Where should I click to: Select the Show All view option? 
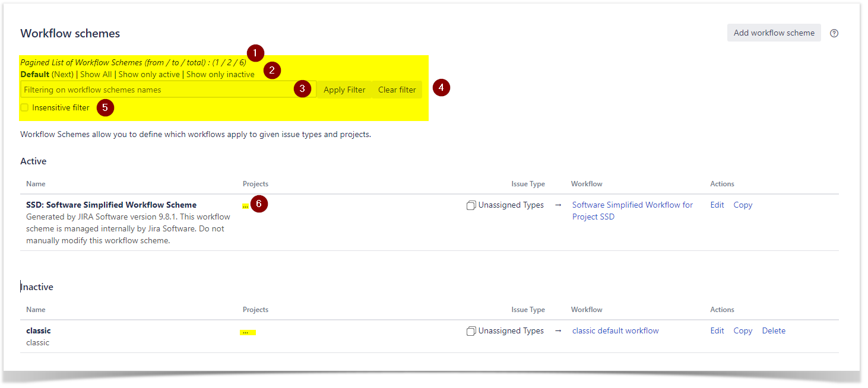96,74
